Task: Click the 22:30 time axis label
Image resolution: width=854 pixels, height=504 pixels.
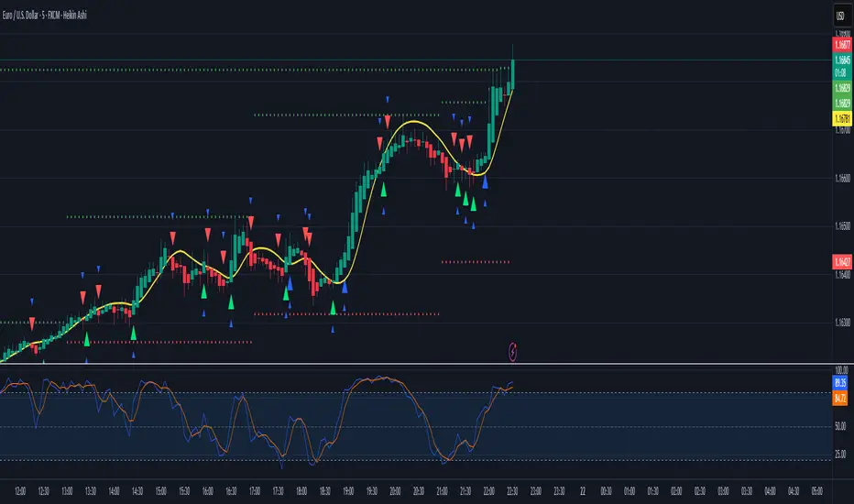Action: [x=512, y=491]
